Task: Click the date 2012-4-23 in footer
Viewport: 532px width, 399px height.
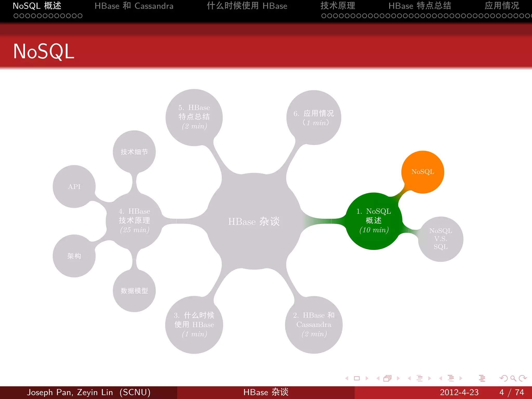Action: (459, 392)
